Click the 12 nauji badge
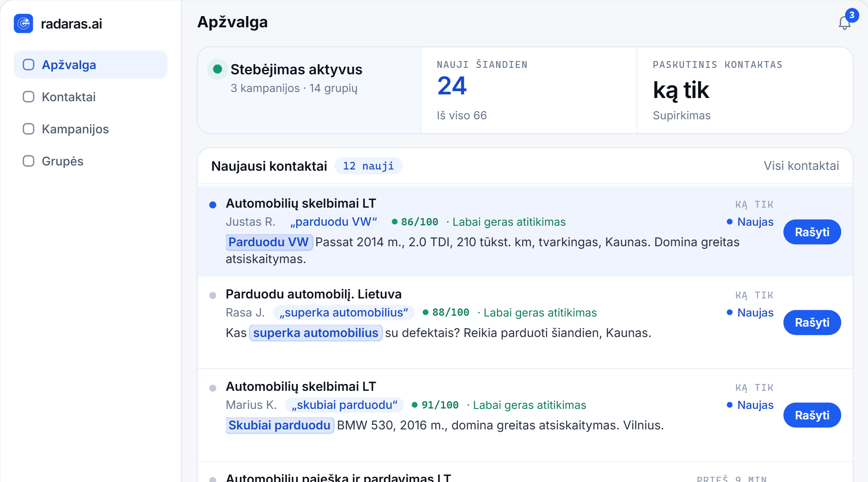 368,166
